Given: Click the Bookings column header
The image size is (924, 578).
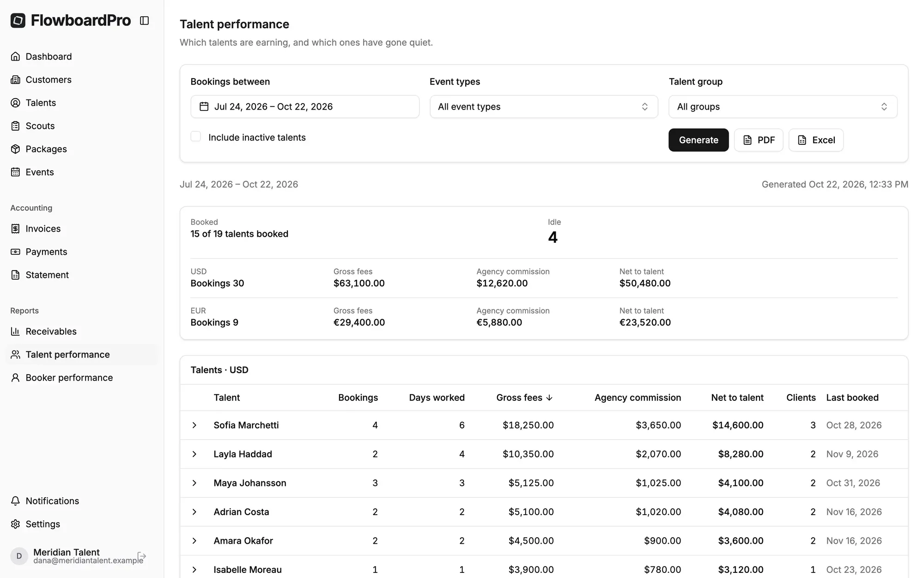Looking at the screenshot, I should point(358,398).
